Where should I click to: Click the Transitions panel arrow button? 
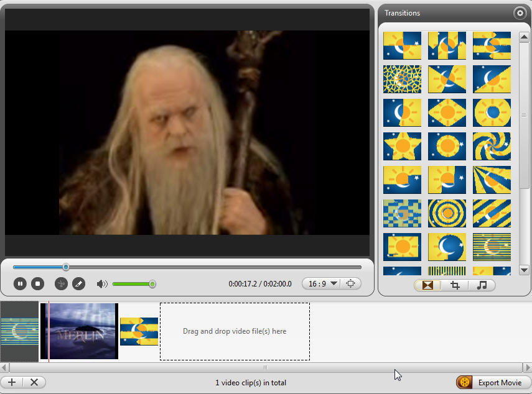[x=520, y=13]
